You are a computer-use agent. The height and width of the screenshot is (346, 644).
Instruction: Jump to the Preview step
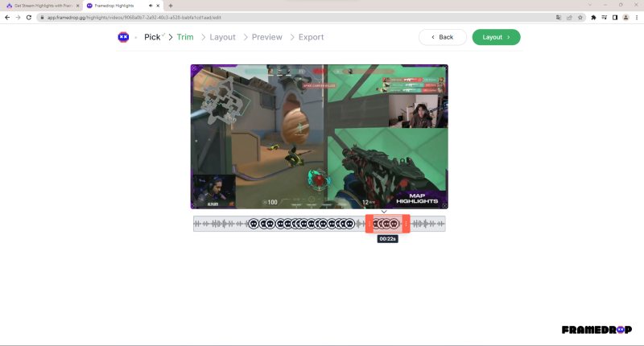(267, 37)
